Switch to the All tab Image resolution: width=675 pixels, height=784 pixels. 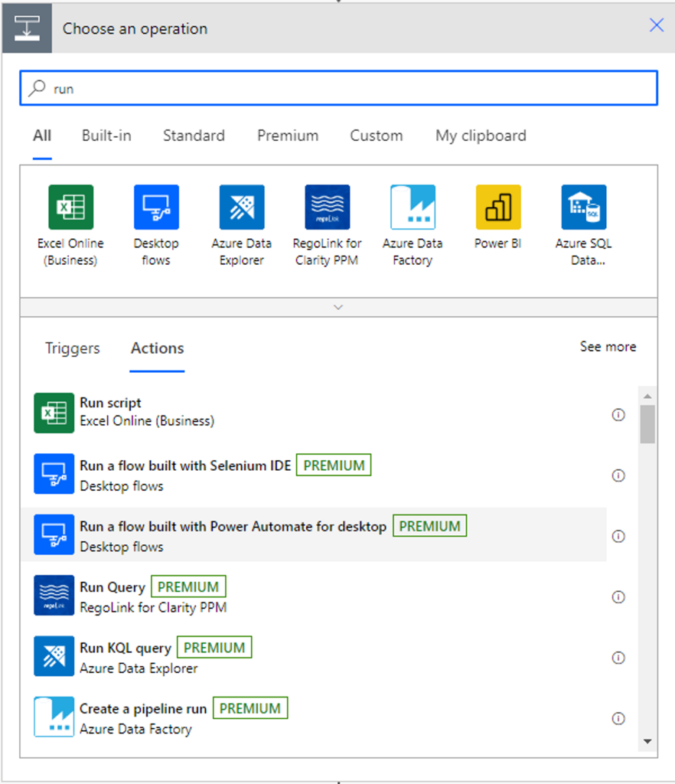42,136
